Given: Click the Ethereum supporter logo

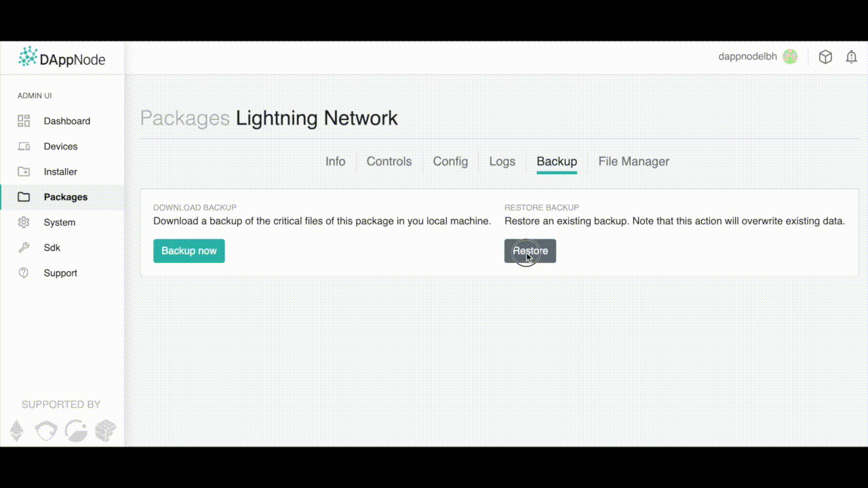Looking at the screenshot, I should coord(16,430).
